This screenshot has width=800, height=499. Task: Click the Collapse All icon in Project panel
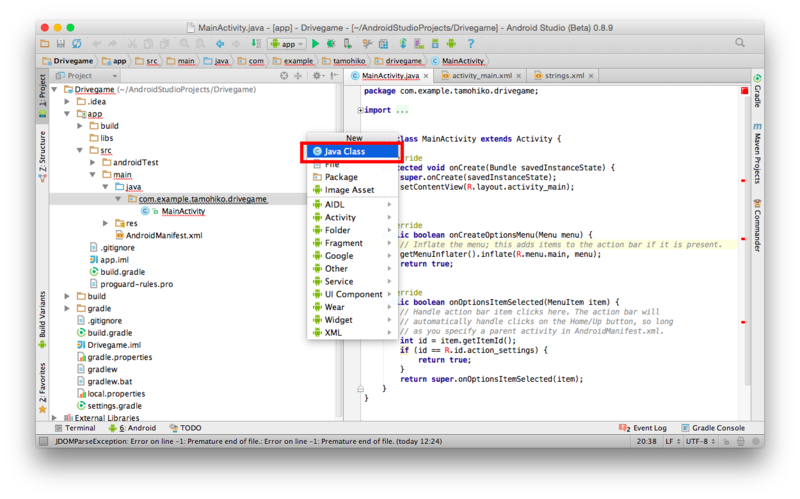[298, 76]
